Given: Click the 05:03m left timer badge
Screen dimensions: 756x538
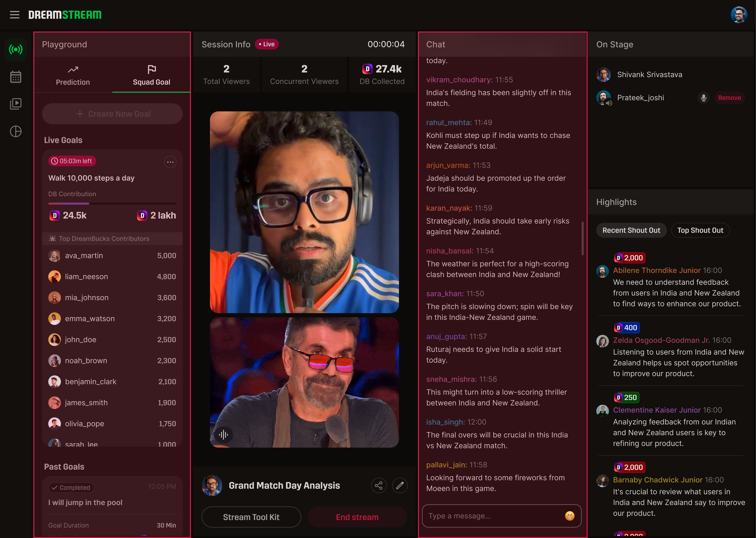Looking at the screenshot, I should (x=72, y=161).
